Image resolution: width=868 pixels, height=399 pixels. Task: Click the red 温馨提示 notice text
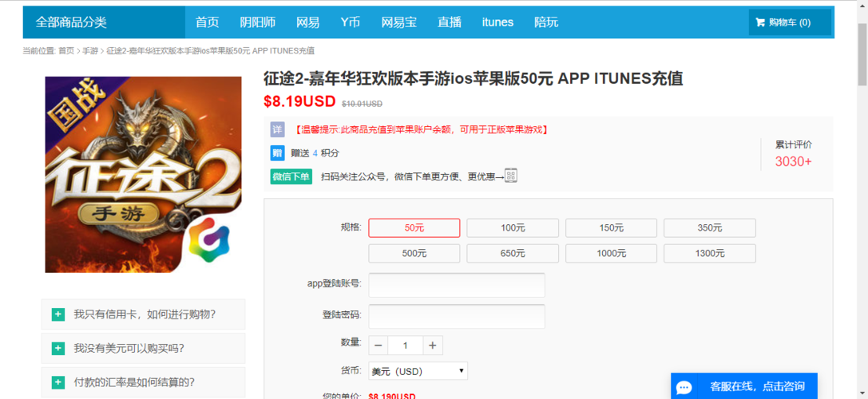[x=422, y=129]
